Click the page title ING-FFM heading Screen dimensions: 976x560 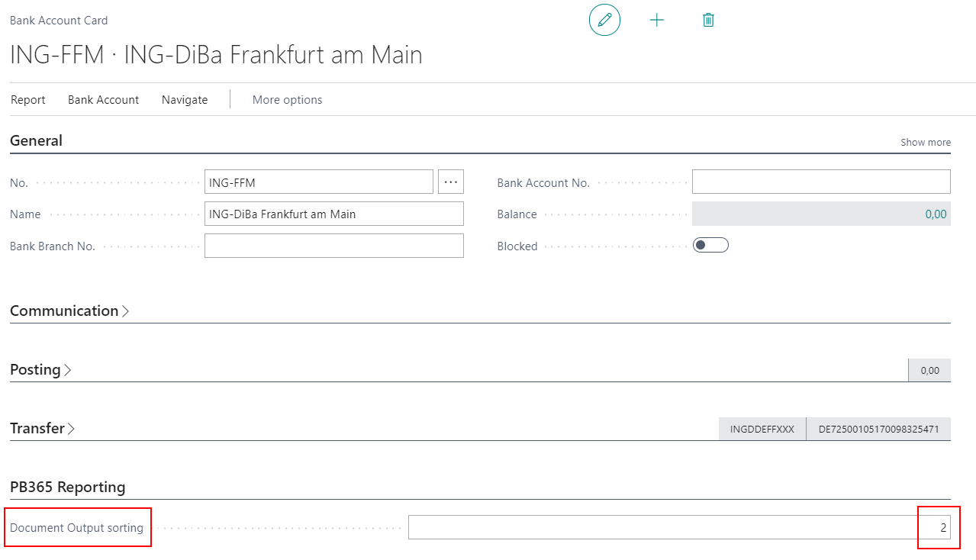[216, 55]
